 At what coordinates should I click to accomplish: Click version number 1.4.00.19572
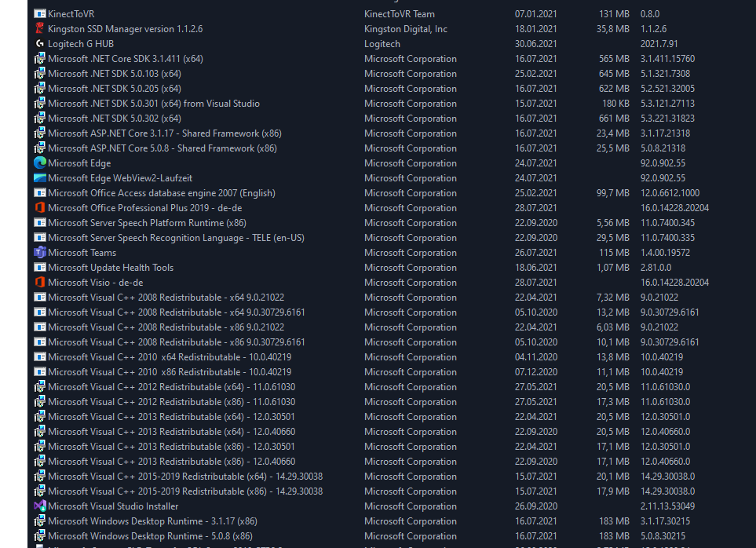click(665, 253)
